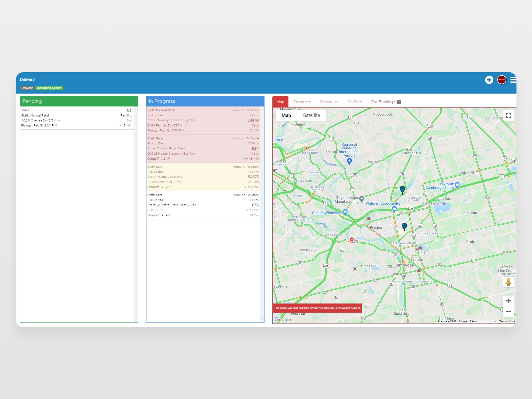Viewport: 532px width, 399px height.
Task: Click the ONroute Cambridge South marker
Action: (x=457, y=185)
